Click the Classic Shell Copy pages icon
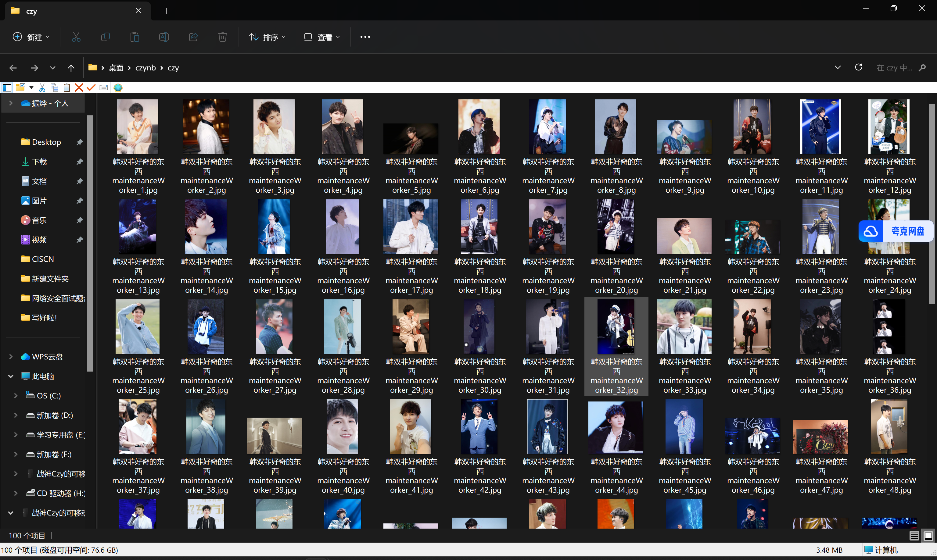The height and width of the screenshot is (560, 937). pyautogui.click(x=55, y=87)
